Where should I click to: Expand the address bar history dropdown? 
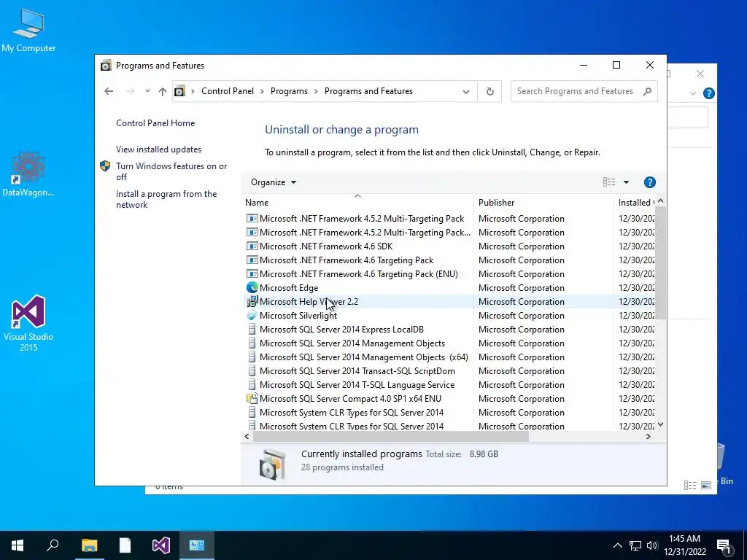click(x=466, y=92)
